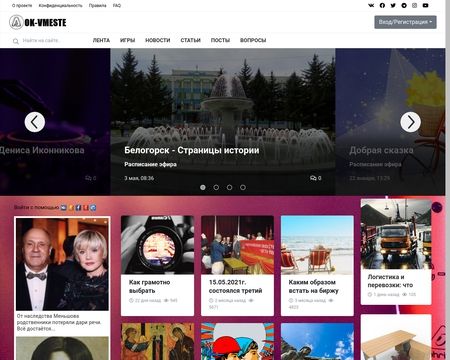Open the beach chairs thumbnail
450x360 pixels.
(317, 245)
